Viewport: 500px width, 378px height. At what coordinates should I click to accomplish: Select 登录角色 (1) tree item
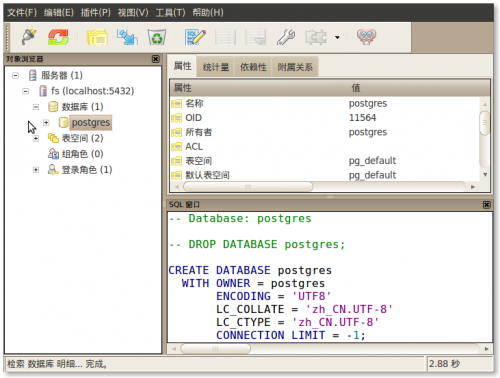pos(87,170)
